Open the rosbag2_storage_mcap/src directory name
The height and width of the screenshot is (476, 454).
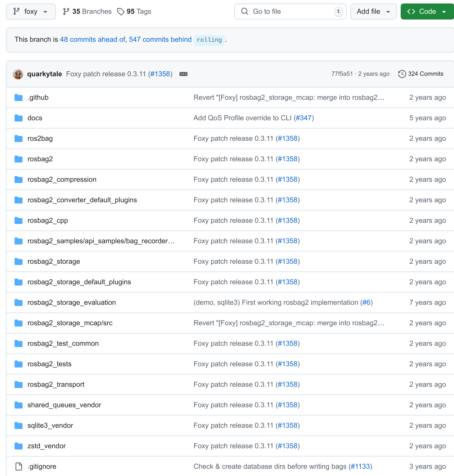70,323
